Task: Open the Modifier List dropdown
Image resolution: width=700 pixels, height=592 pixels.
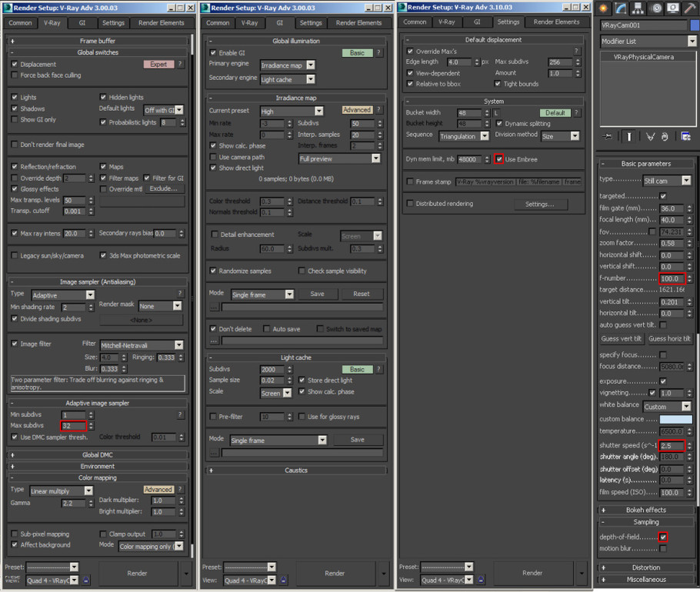Action: tap(648, 41)
